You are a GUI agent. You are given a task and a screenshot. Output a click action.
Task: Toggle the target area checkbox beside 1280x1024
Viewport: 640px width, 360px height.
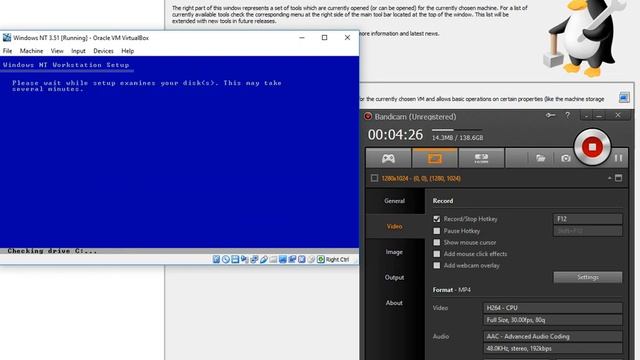point(374,178)
